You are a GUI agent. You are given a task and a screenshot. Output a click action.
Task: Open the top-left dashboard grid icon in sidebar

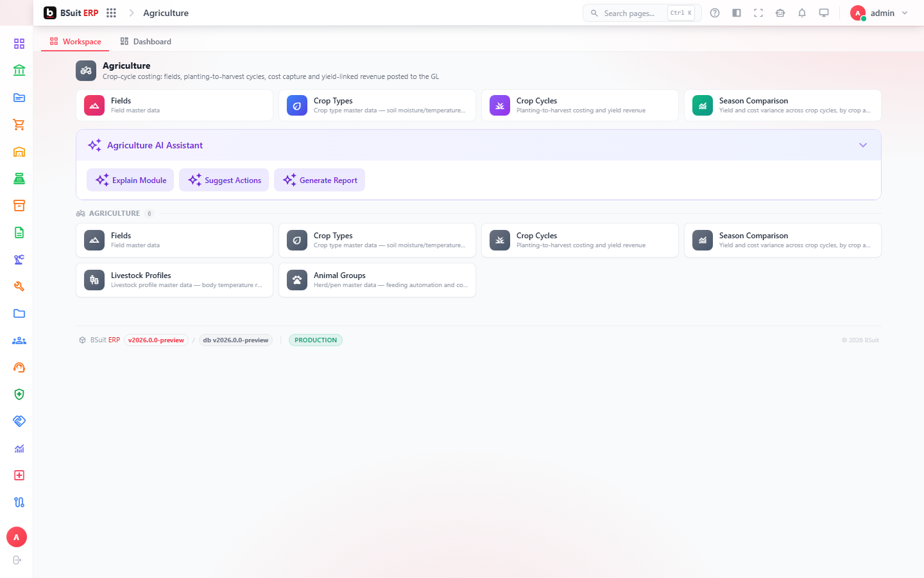click(x=19, y=44)
